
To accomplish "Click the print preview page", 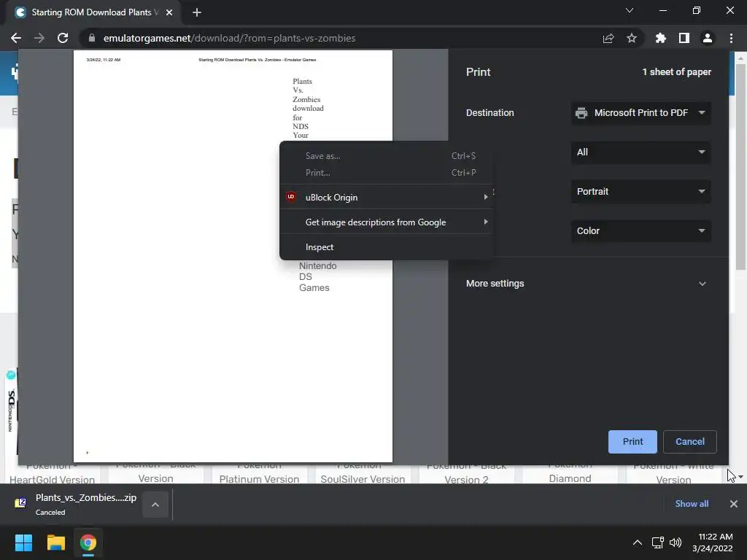I will (x=233, y=256).
